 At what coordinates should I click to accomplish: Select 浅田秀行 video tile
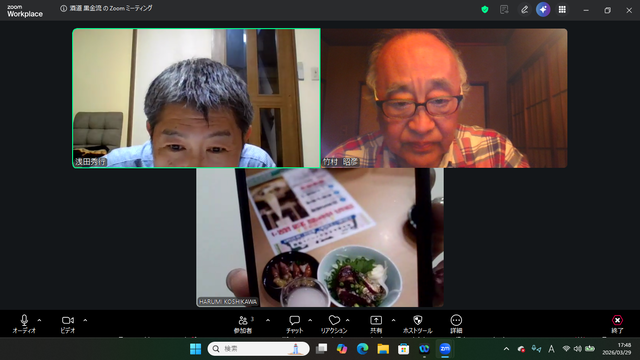[x=196, y=98]
